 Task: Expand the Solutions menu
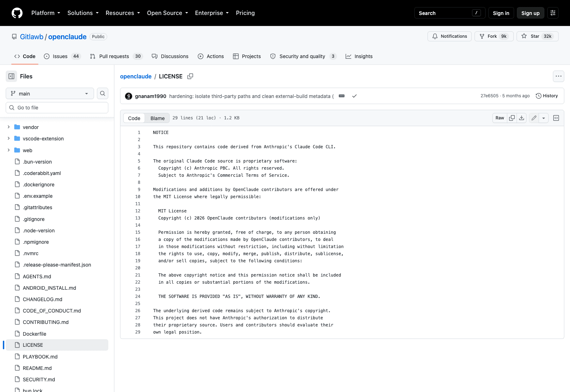[83, 13]
